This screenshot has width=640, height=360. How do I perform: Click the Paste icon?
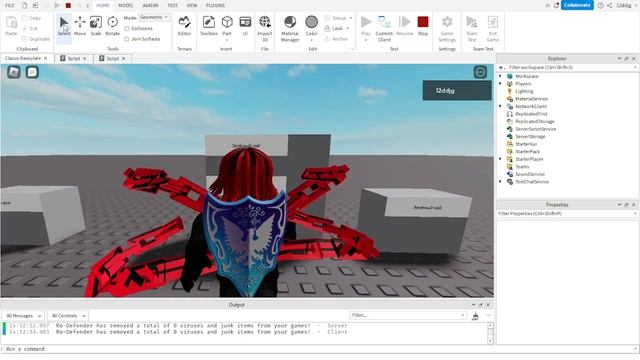click(11, 22)
